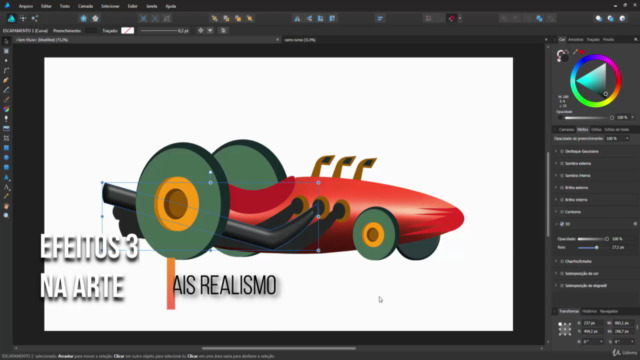The image size is (640, 360).
Task: Enable the Brilho externo effect checkbox
Action: point(562,188)
